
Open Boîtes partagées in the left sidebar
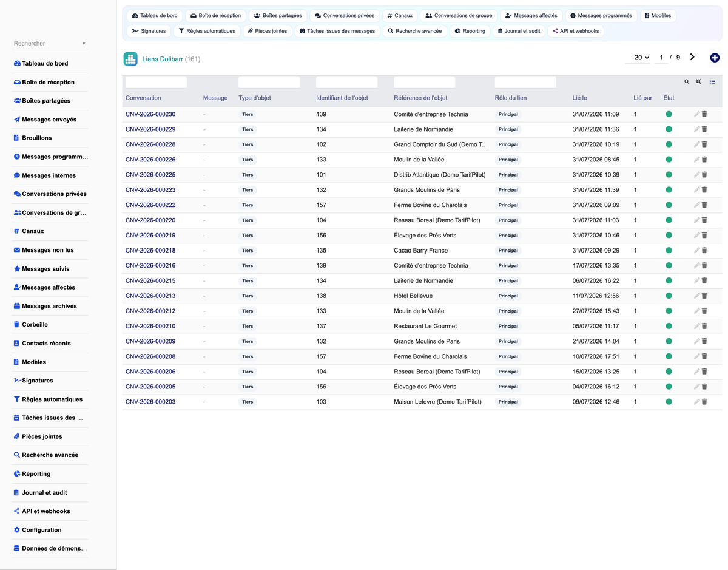(x=46, y=101)
